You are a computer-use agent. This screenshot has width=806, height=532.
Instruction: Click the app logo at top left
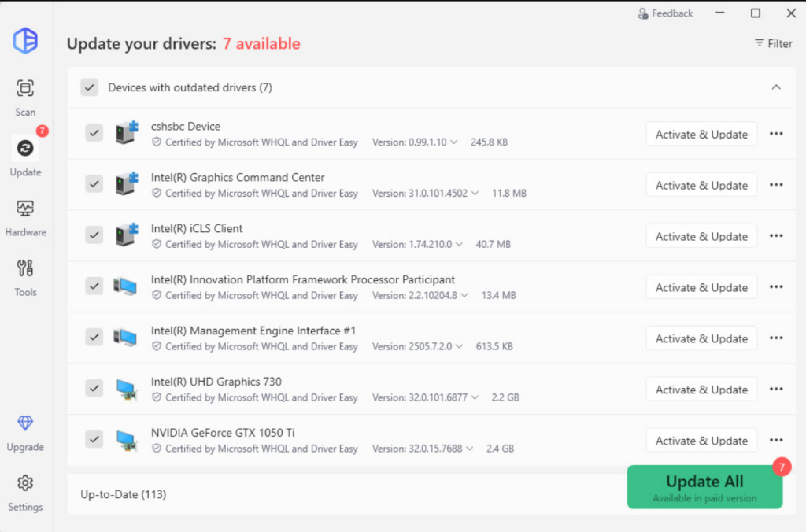(x=25, y=41)
